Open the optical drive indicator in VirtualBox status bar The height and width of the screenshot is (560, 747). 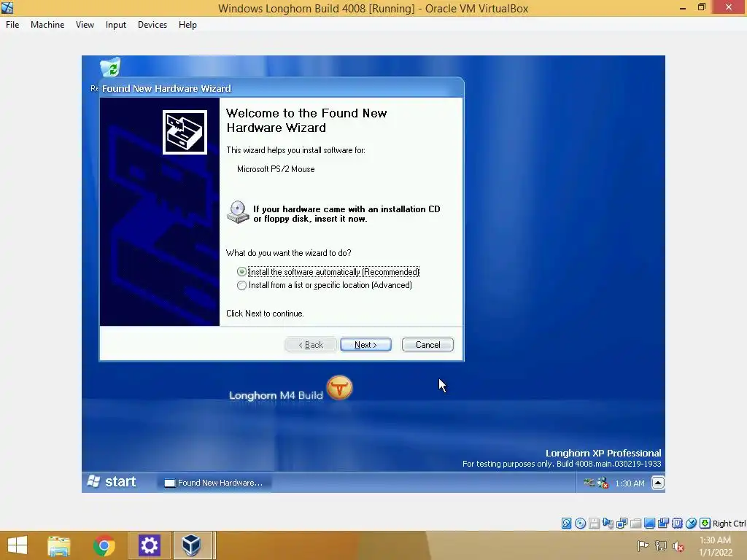(580, 524)
